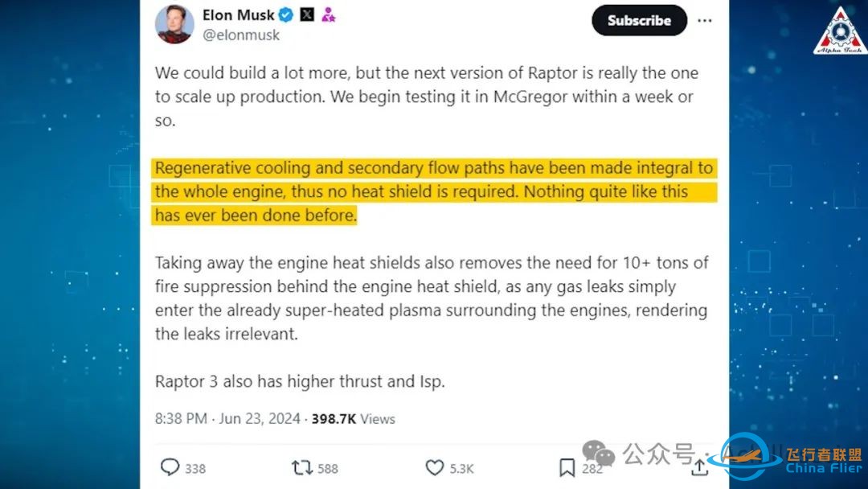Viewport: 868px width, 489px height.
Task: Click the 398.7K Views count
Action: click(354, 418)
